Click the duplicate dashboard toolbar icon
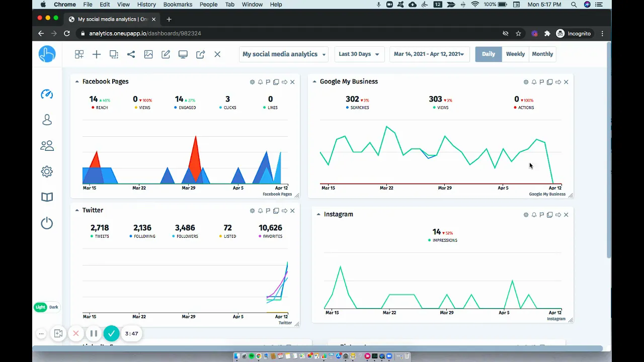644x362 pixels. point(114,54)
